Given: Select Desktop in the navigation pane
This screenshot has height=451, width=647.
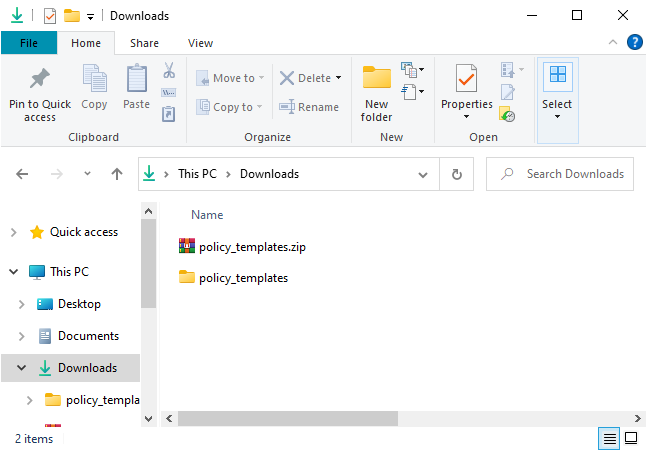Looking at the screenshot, I should (79, 304).
